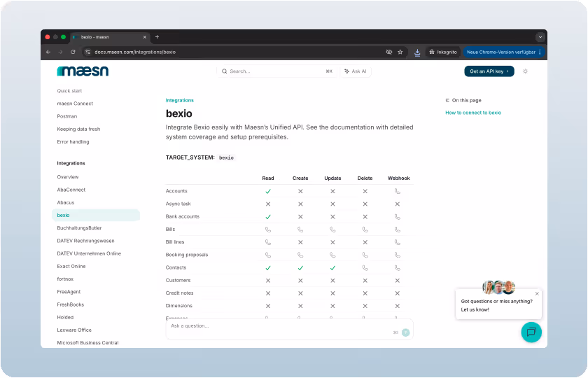Click the maesn logo
The height and width of the screenshot is (378, 588).
83,71
